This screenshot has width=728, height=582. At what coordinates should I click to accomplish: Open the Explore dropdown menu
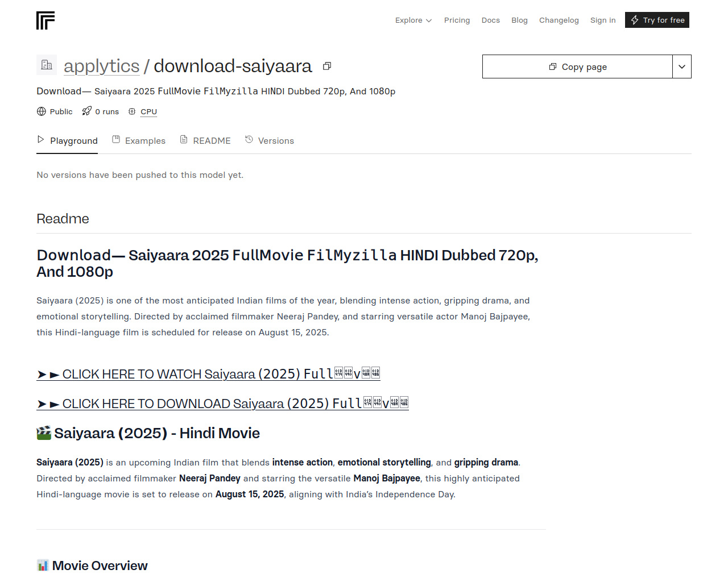pyautogui.click(x=413, y=20)
